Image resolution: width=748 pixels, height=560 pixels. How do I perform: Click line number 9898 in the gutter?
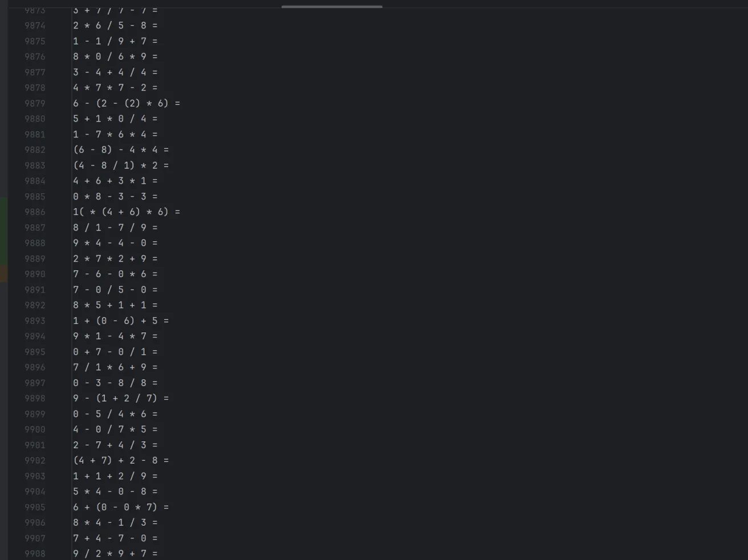35,399
